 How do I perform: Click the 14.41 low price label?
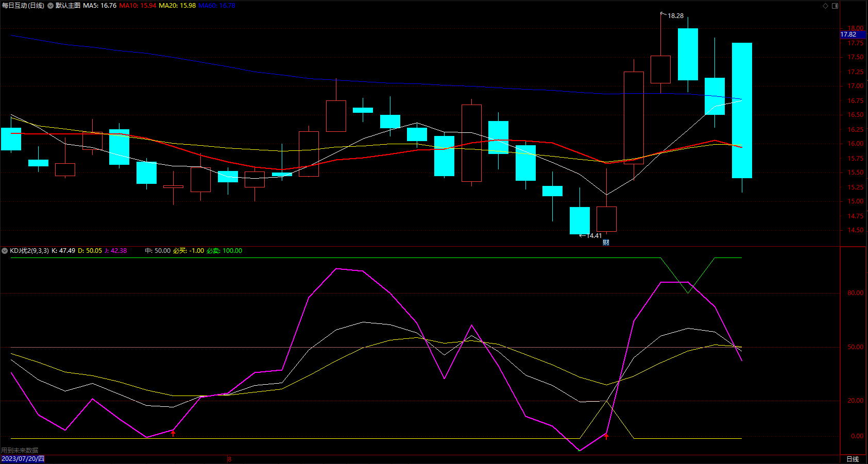click(x=594, y=236)
